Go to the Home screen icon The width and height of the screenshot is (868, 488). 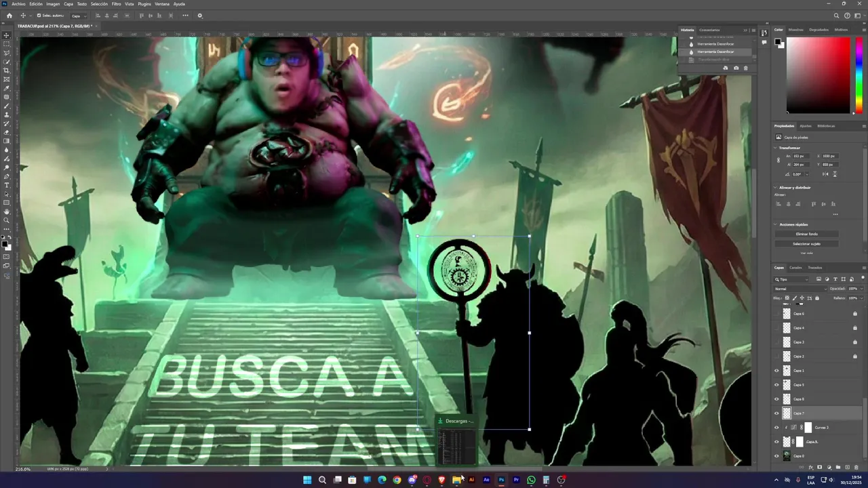(9, 16)
